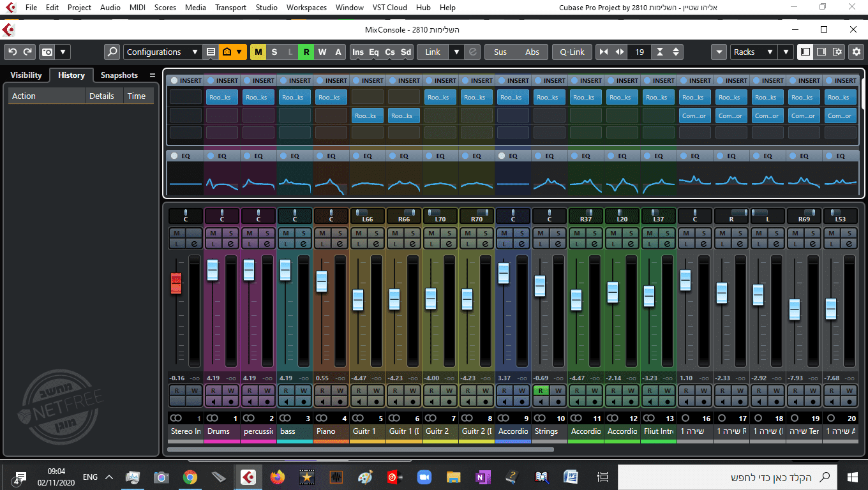Solo the Piano channel
The image size is (868, 490).
click(x=340, y=233)
